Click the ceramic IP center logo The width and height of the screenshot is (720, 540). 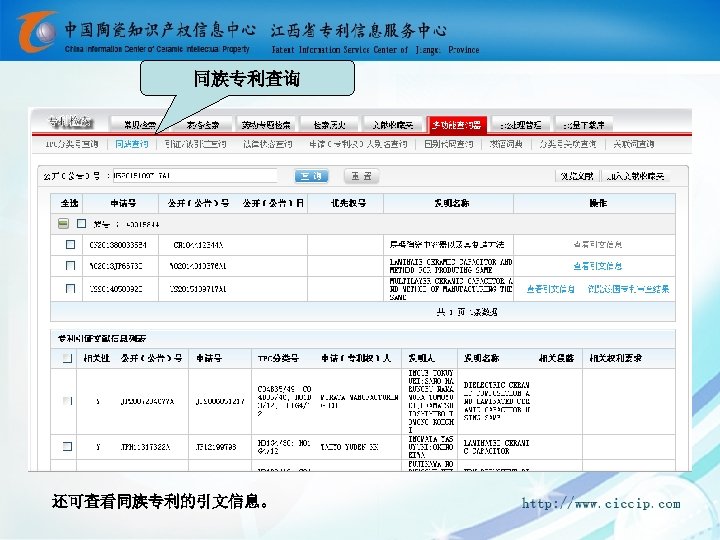(x=37, y=31)
